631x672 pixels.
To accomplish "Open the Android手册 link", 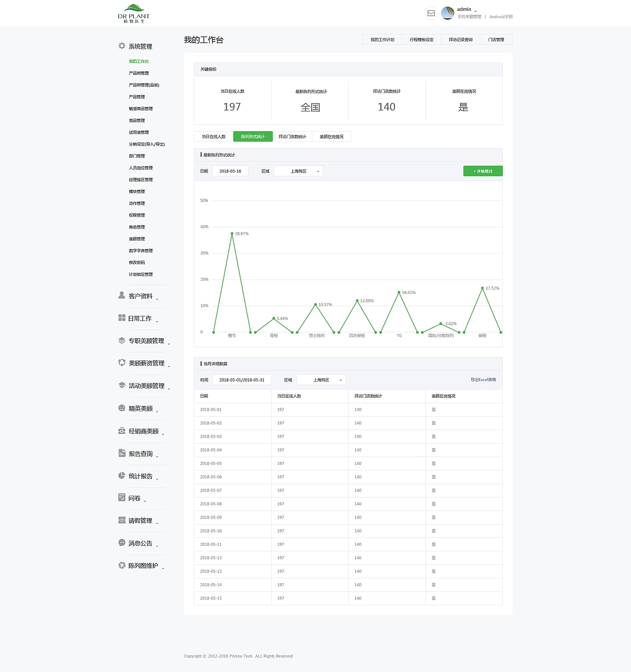I will tap(501, 17).
